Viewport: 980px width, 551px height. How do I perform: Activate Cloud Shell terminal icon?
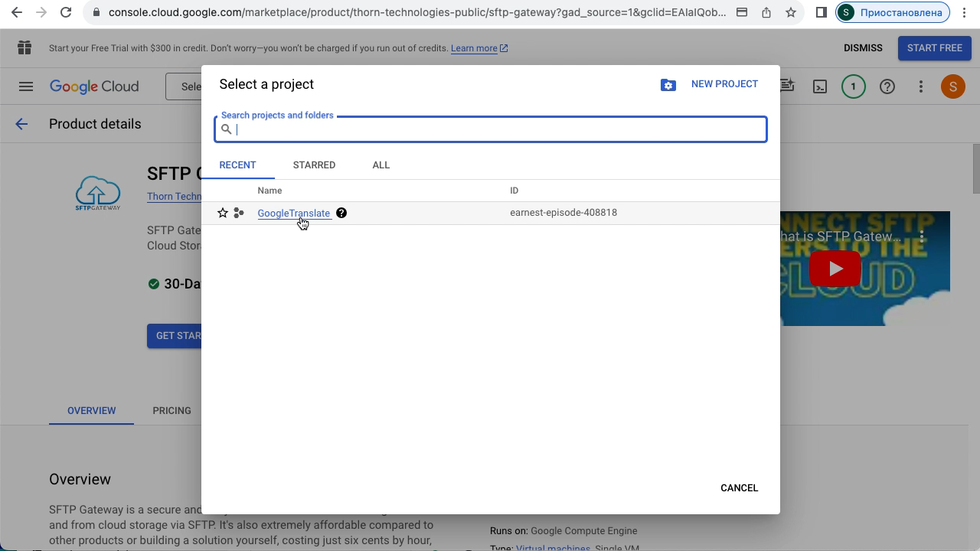point(820,86)
